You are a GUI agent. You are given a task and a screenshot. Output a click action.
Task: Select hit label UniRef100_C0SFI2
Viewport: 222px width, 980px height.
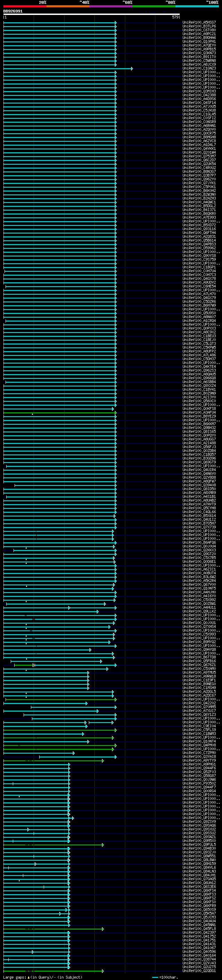[x=199, y=118]
